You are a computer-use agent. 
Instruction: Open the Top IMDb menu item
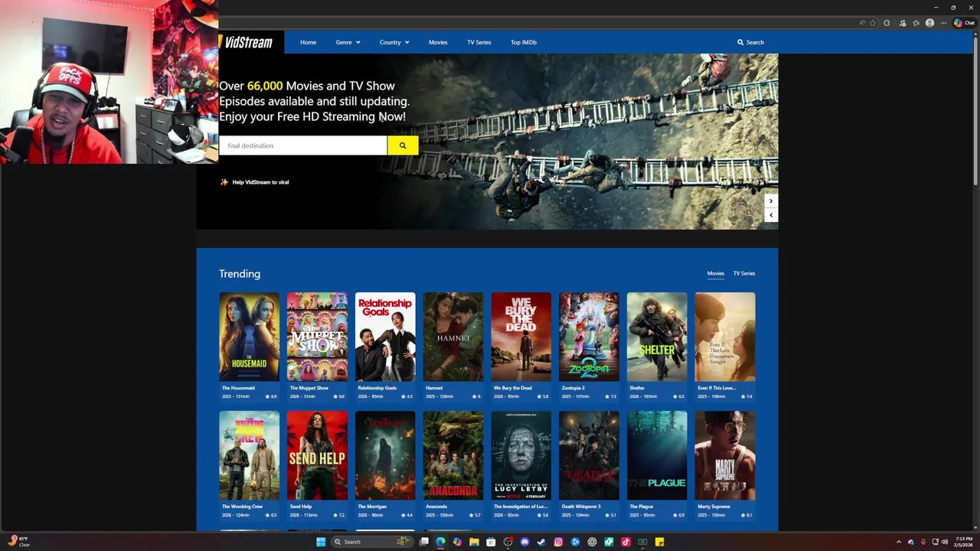[524, 42]
